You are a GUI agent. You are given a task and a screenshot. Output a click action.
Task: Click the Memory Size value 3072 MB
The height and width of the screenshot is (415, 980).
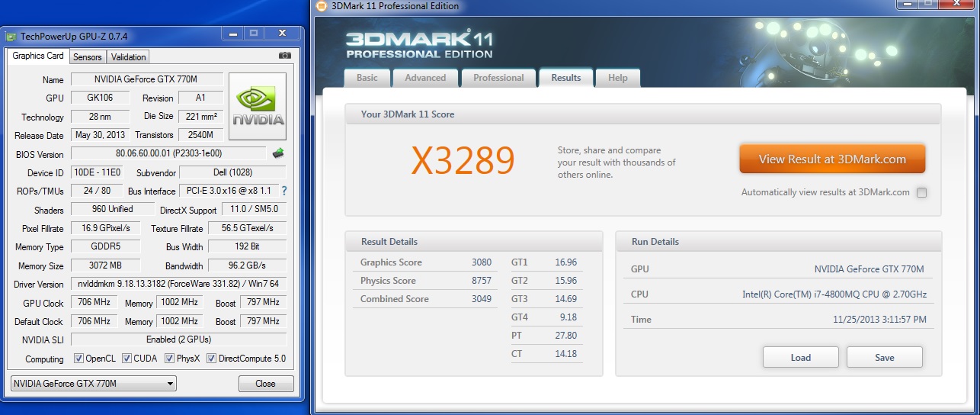coord(105,265)
